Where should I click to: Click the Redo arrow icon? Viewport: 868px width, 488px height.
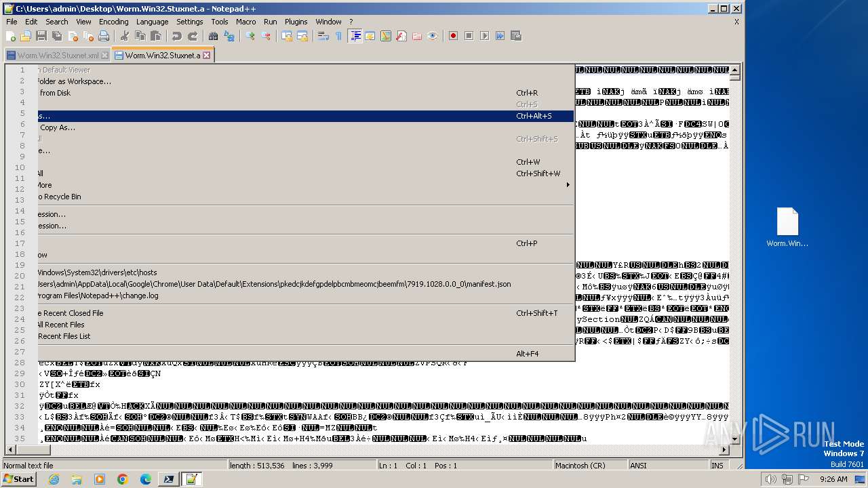click(x=193, y=36)
